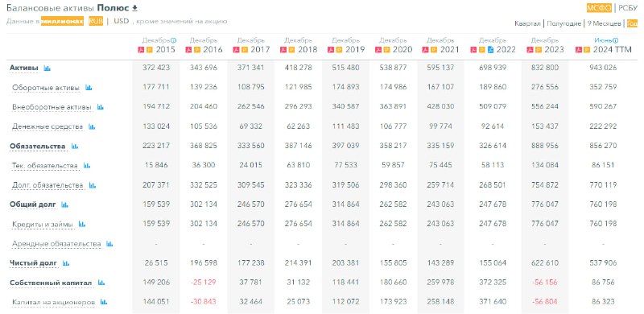This screenshot has height=314, width=644.
Task: Click the Кредиты и займы label
Action: pyautogui.click(x=43, y=225)
